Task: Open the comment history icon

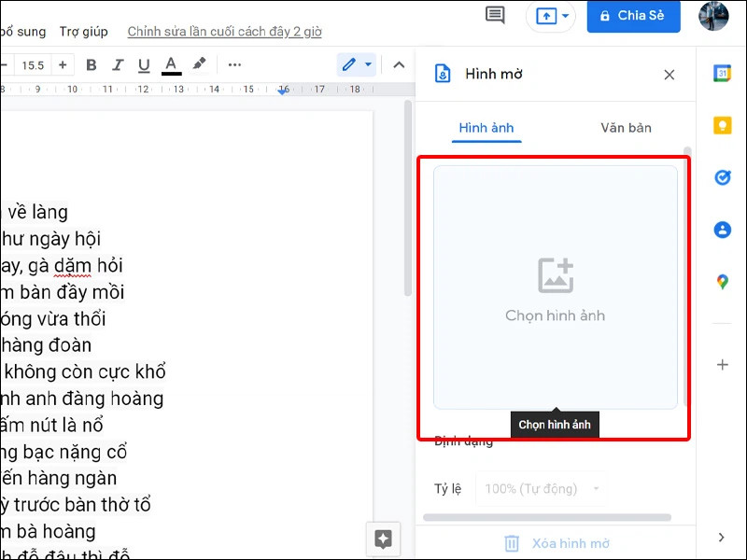Action: pos(495,15)
